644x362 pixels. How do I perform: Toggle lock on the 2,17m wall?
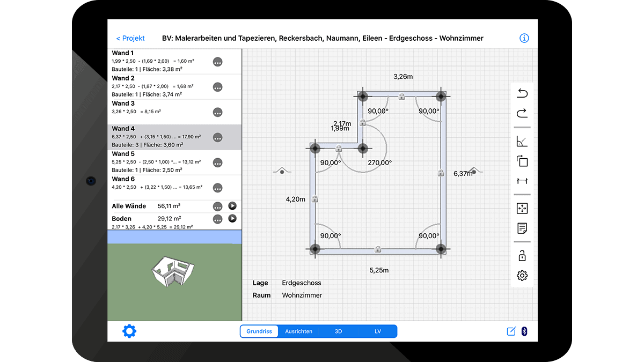point(362,122)
